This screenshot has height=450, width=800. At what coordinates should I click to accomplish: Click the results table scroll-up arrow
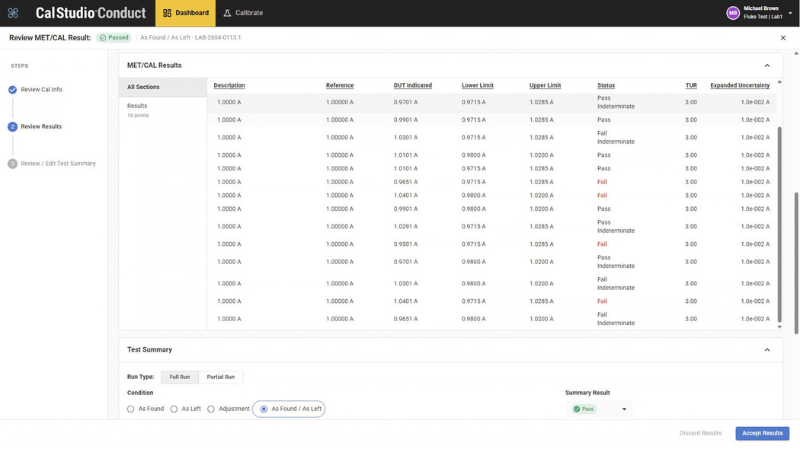click(x=779, y=82)
